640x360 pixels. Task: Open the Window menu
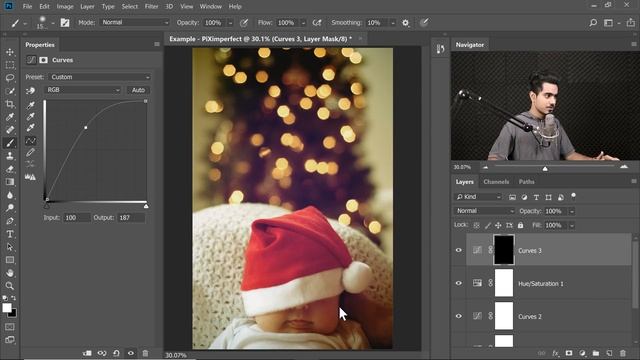(x=211, y=7)
